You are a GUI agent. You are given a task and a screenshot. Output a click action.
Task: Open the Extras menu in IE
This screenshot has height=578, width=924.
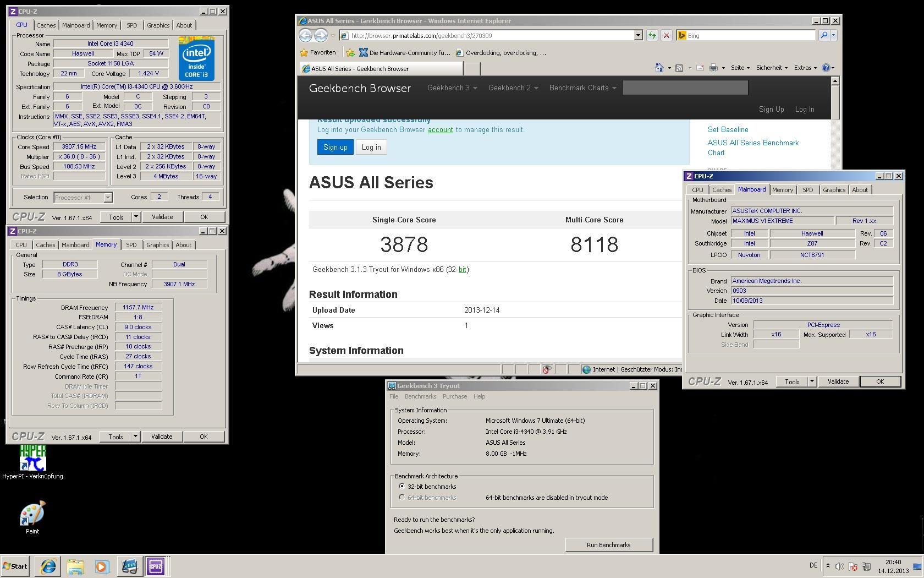point(805,68)
